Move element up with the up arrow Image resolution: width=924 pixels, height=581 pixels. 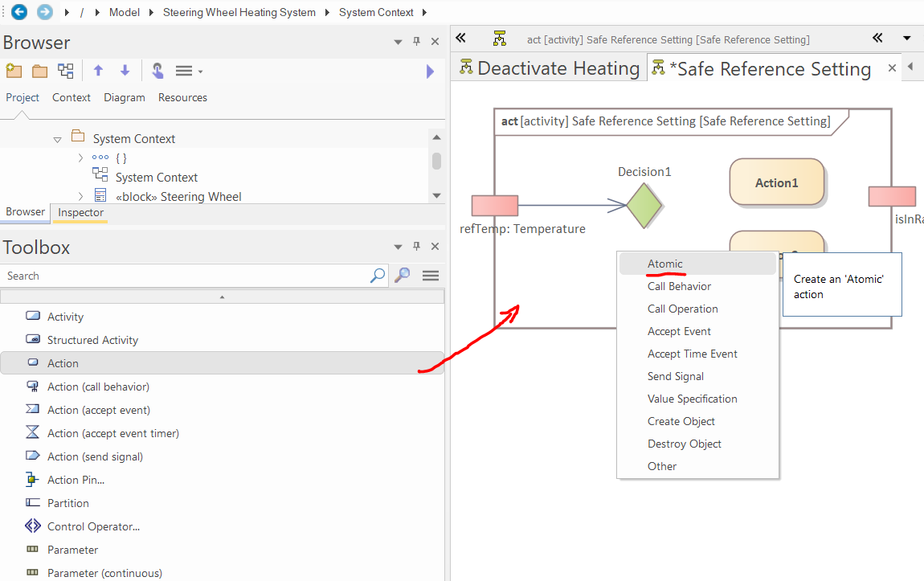[98, 72]
